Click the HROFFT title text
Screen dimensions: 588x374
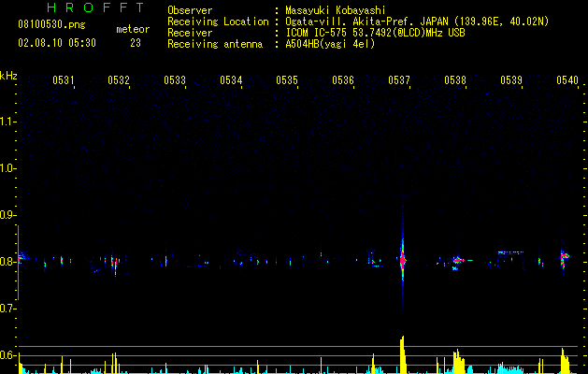point(96,7)
